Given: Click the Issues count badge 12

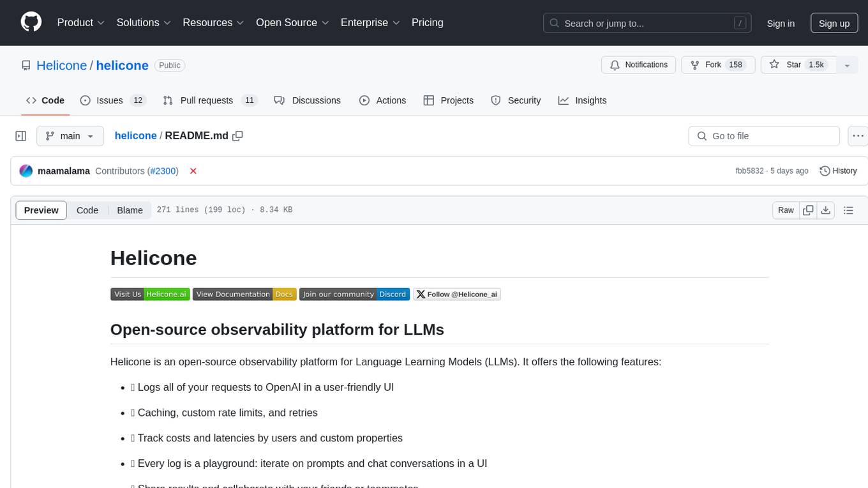Looking at the screenshot, I should point(138,100).
